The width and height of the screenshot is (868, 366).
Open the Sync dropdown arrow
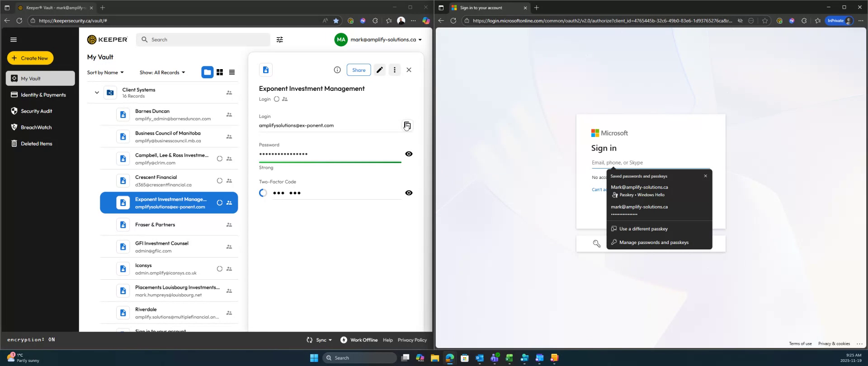[330, 340]
